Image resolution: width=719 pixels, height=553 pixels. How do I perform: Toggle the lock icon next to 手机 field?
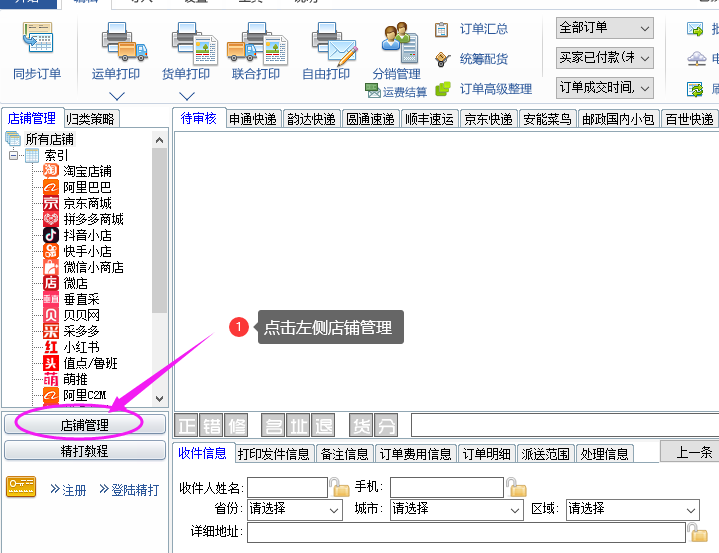click(515, 488)
